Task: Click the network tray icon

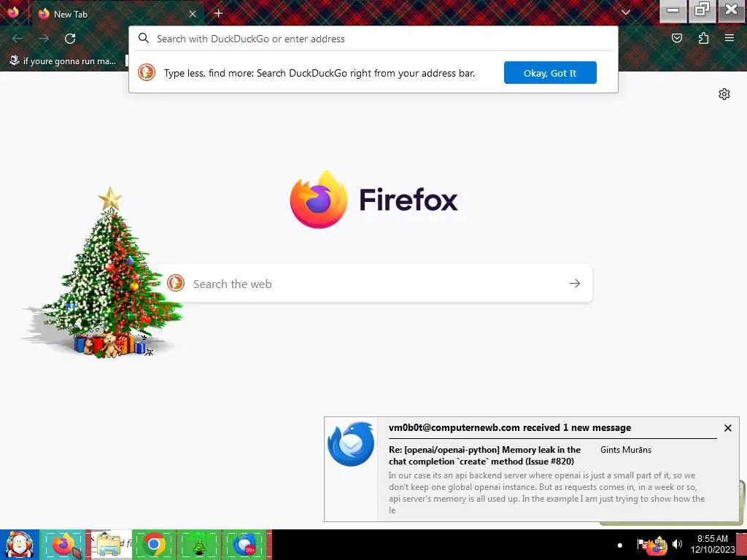Action: point(659,544)
